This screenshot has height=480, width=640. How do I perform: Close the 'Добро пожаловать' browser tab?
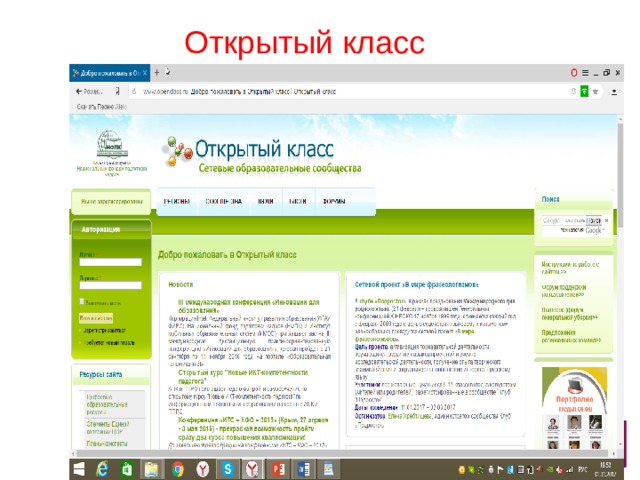coord(144,73)
